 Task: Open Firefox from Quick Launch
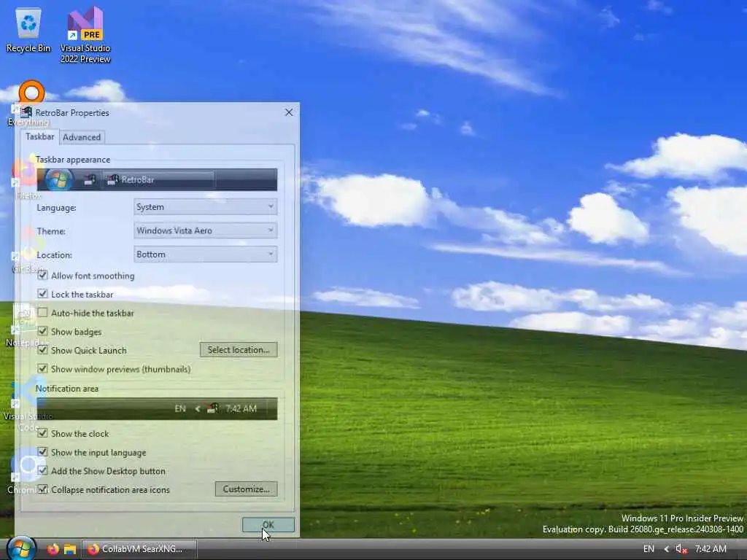53,549
